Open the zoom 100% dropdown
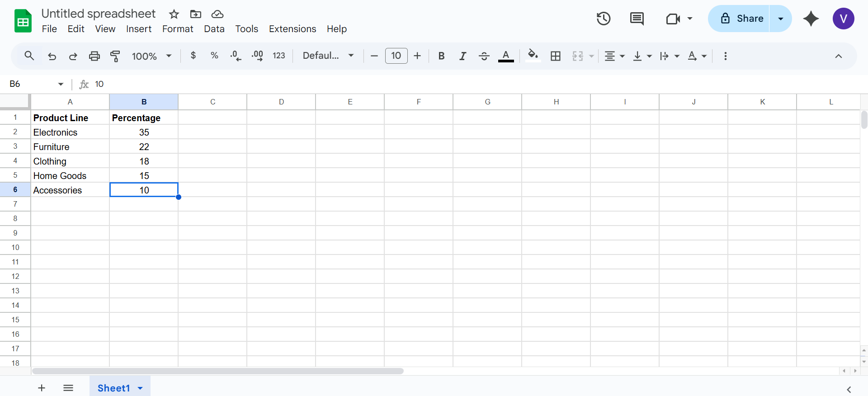 point(152,56)
